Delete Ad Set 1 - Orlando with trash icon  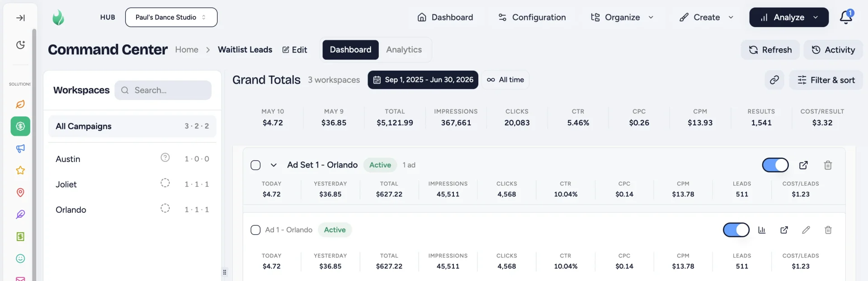tap(828, 165)
